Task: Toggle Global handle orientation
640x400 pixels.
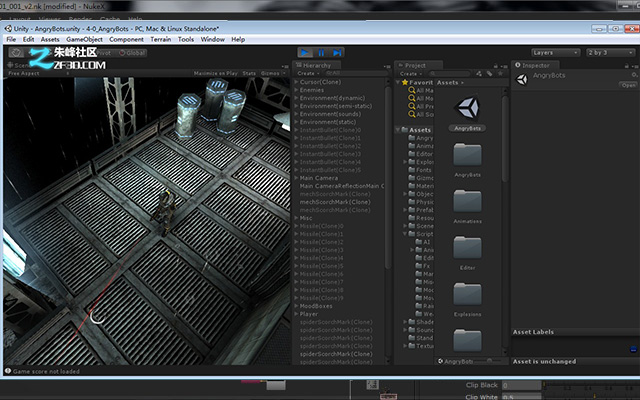Action: (x=132, y=53)
